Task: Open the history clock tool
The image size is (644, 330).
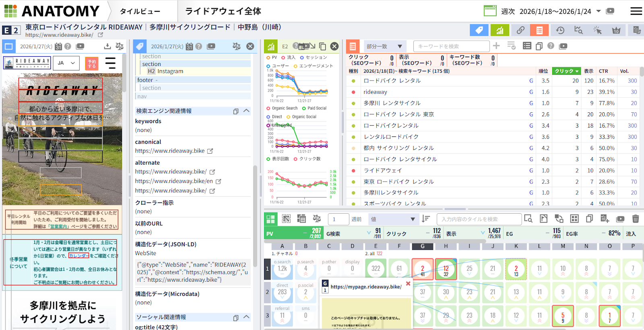Action: [x=560, y=30]
